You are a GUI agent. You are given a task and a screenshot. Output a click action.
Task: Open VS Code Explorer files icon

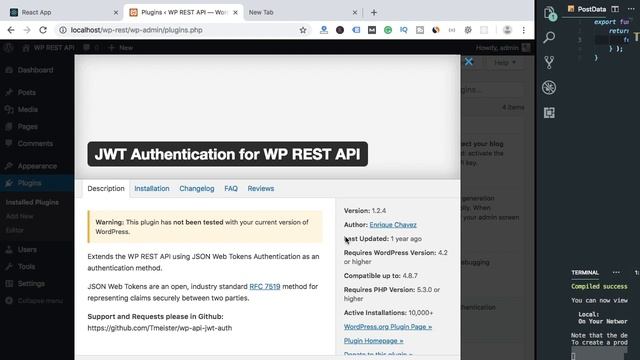click(549, 13)
